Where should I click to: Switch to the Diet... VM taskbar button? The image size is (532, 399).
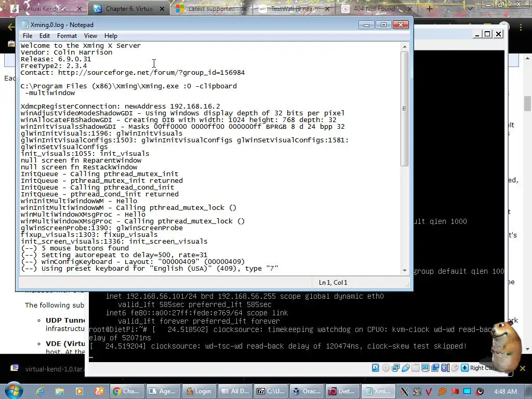pos(342,391)
